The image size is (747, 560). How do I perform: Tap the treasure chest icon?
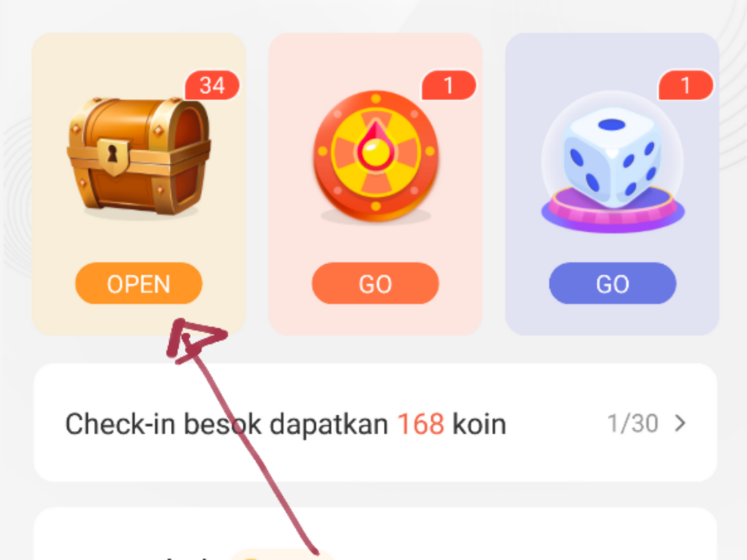tap(138, 157)
